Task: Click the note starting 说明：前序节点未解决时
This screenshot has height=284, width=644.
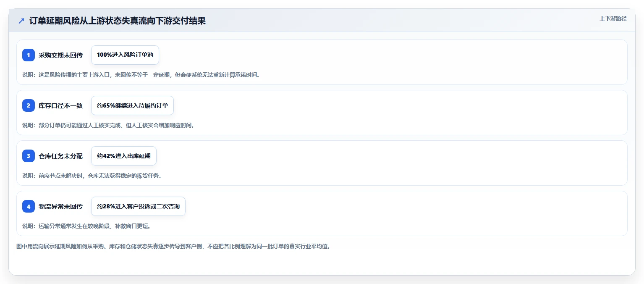Action: click(92, 176)
